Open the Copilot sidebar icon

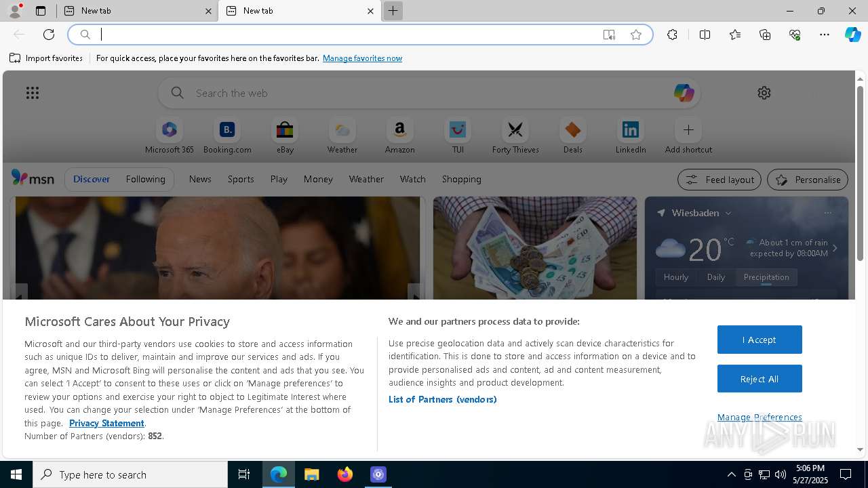pyautogui.click(x=852, y=35)
